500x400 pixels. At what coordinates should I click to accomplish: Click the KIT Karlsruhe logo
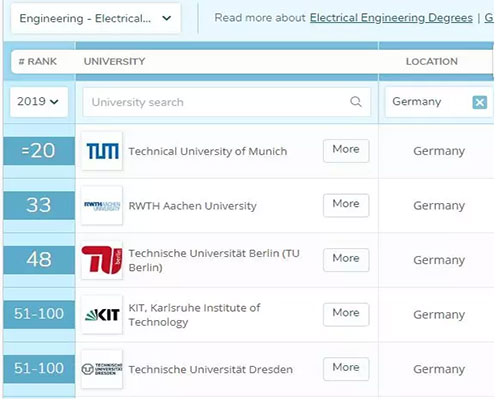(102, 315)
